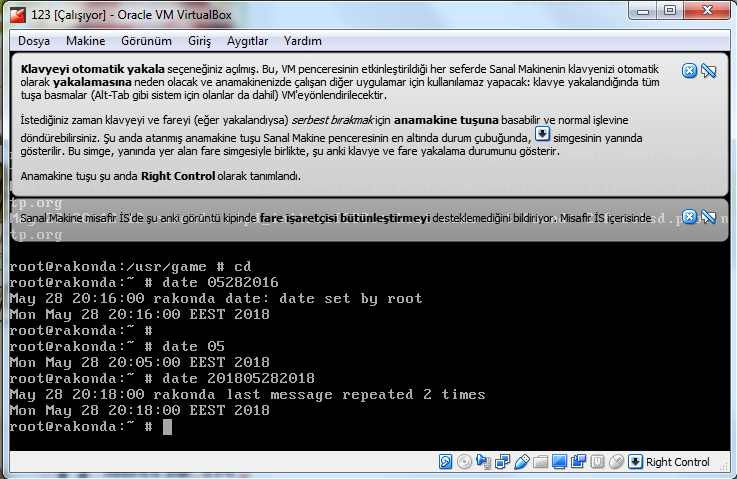Open the Makine menu

[x=86, y=41]
